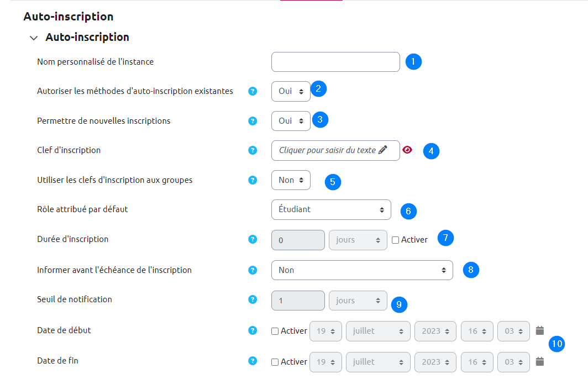
Task: Collapse the Auto-inscription section chevron
Action: (34, 38)
